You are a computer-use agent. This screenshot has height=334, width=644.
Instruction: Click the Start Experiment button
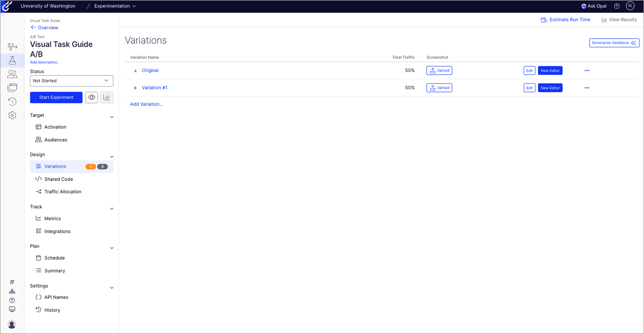coord(56,97)
